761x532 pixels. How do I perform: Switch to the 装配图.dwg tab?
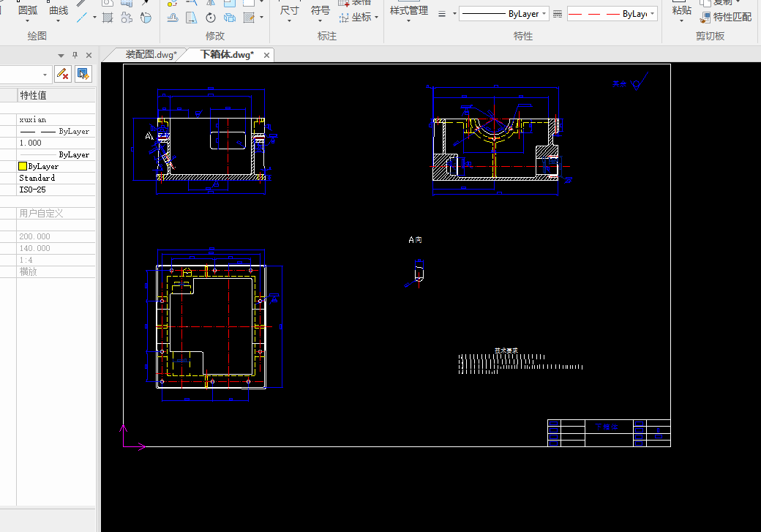[151, 55]
